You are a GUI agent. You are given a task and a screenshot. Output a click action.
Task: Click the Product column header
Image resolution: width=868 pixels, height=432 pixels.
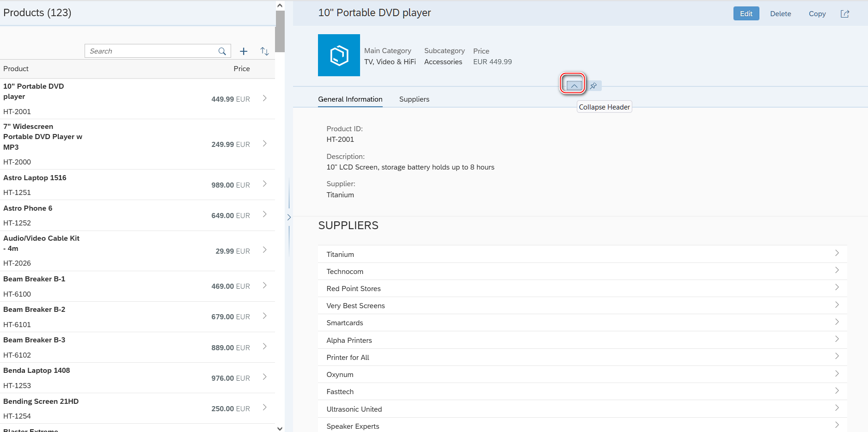(16, 69)
